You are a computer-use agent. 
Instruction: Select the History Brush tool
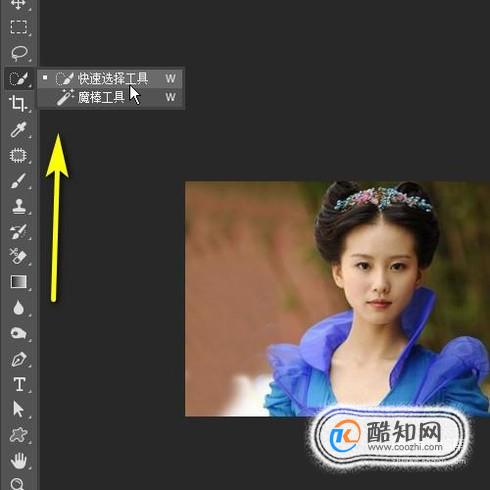[18, 232]
